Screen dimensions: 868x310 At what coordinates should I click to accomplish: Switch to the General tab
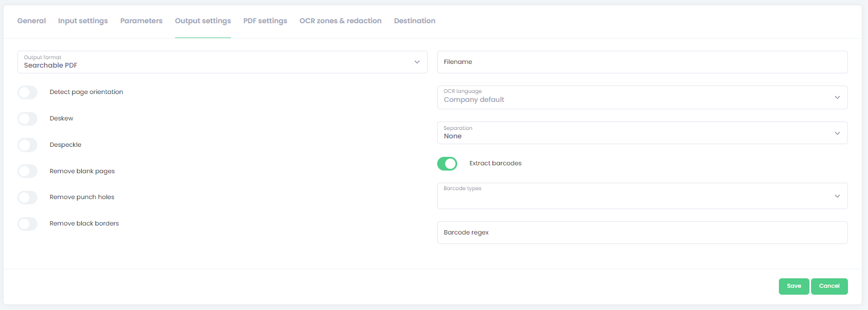(x=32, y=21)
